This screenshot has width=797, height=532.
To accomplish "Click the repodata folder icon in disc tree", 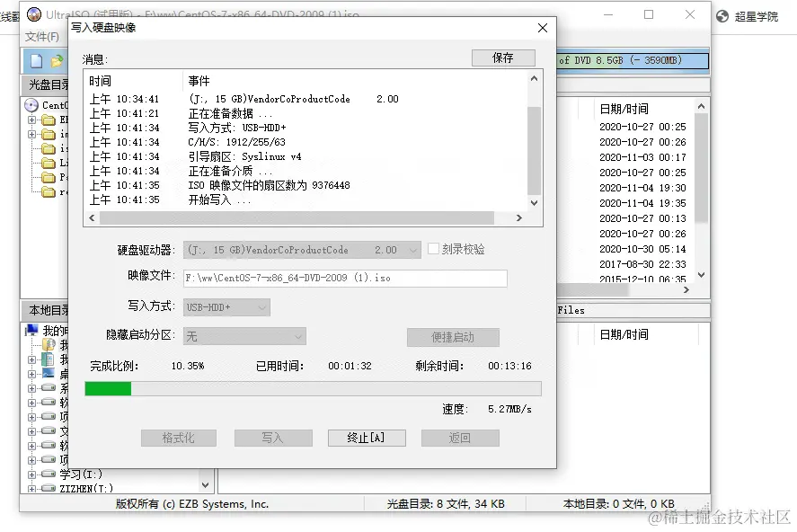I will point(49,191).
